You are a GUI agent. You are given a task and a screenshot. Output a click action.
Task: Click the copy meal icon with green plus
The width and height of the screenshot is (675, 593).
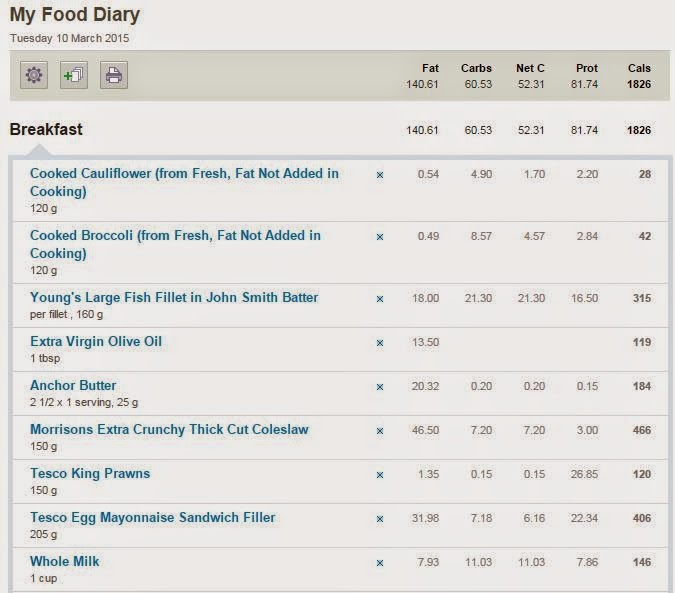74,75
